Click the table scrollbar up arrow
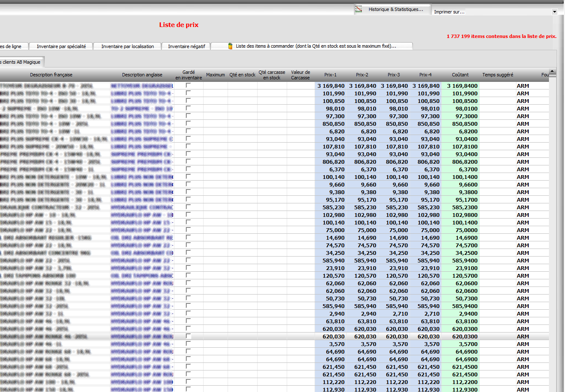Image resolution: width=565 pixels, height=392 pixels. coord(552,72)
